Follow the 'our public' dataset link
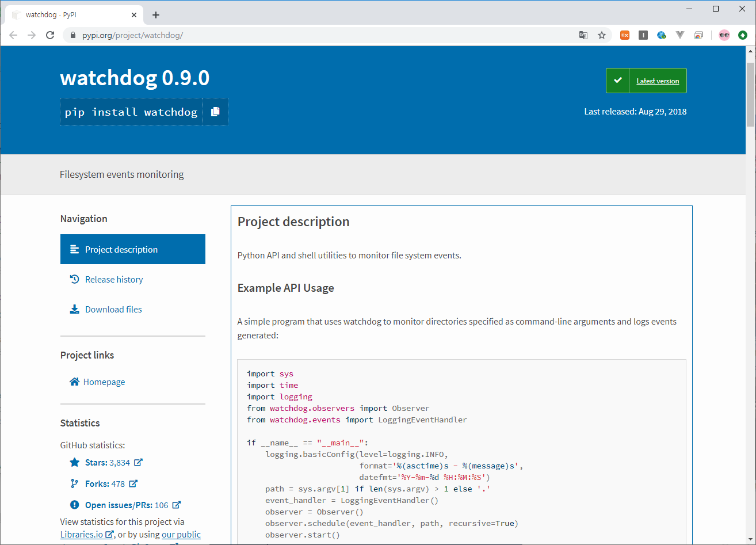 181,534
